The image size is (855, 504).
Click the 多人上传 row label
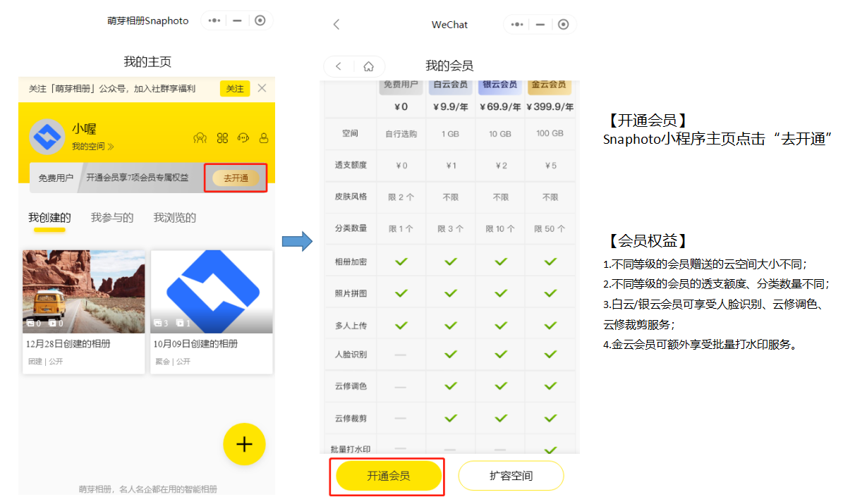pos(350,326)
